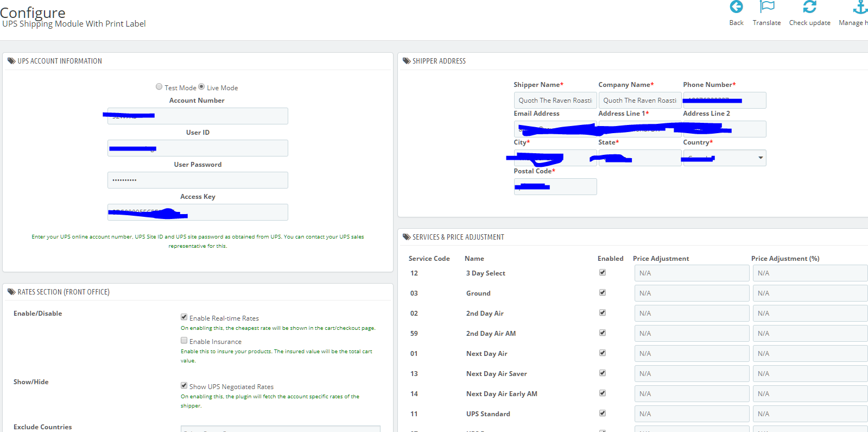
Task: Click service code 12 cell
Action: (414, 273)
